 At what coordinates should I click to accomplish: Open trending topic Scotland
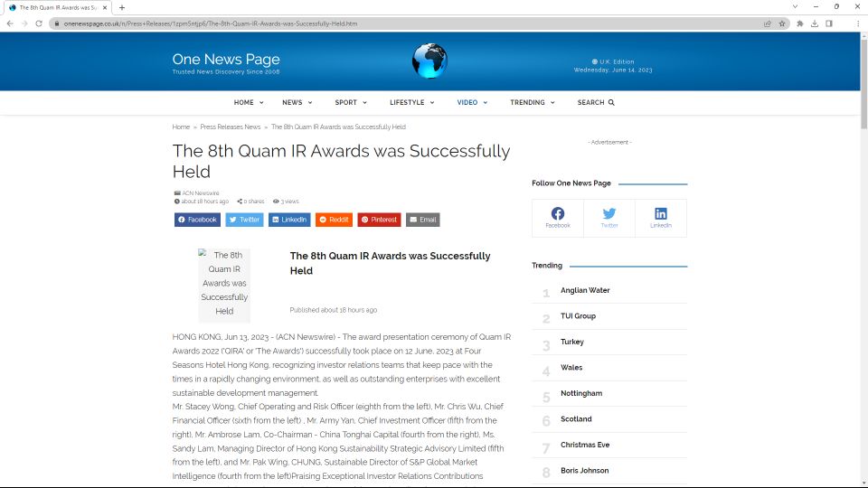point(576,418)
